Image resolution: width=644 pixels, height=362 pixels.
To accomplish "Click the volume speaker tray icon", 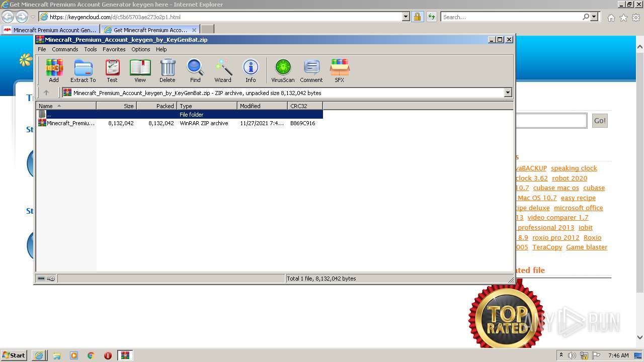I will [572, 355].
